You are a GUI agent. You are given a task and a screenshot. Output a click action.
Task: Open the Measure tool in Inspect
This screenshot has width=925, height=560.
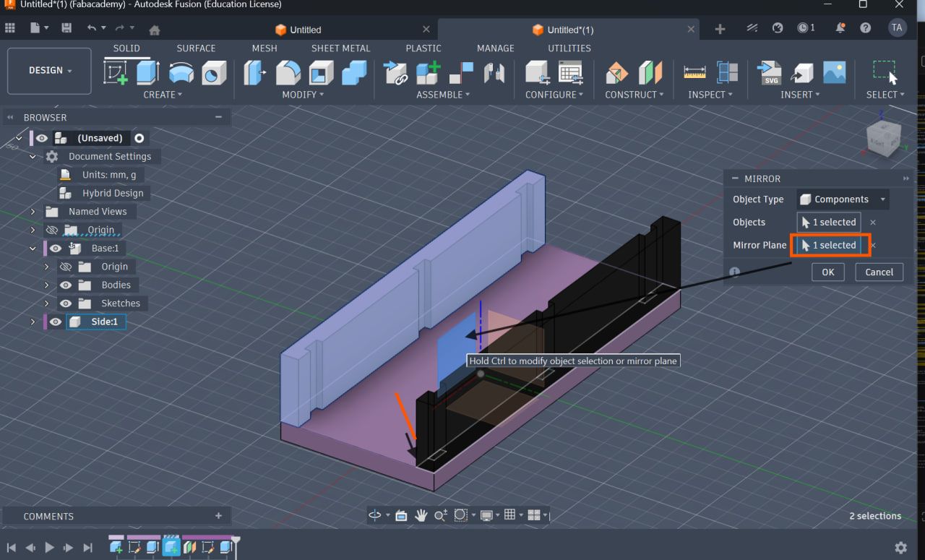[x=694, y=72]
